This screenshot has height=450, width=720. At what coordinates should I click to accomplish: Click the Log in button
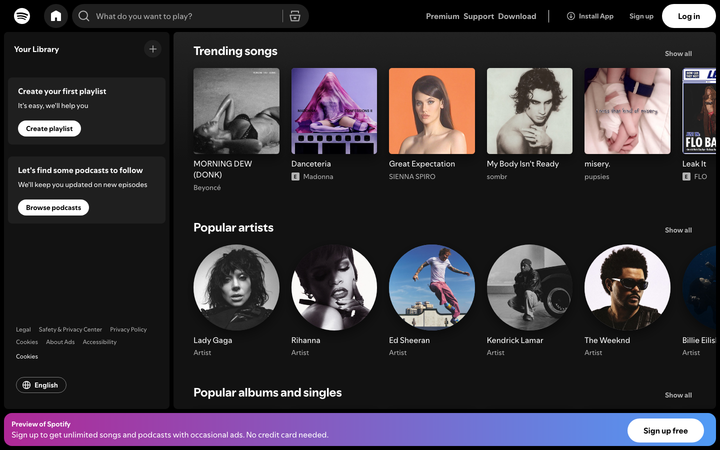(689, 16)
